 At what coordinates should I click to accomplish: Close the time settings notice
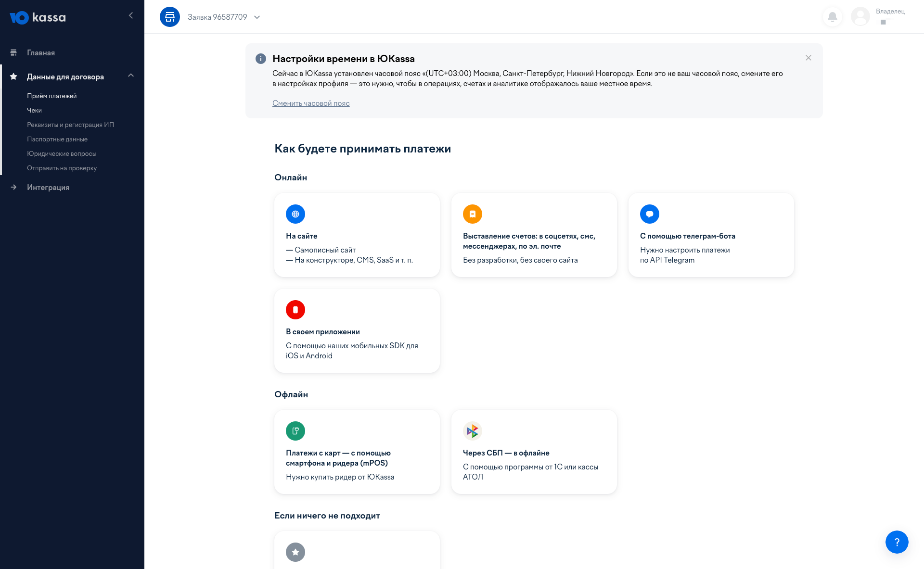pos(808,58)
